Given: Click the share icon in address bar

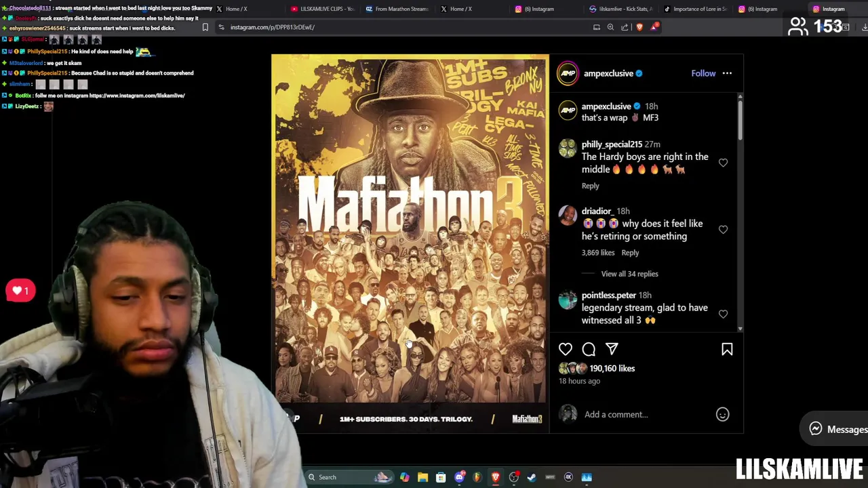Looking at the screenshot, I should click(x=625, y=27).
